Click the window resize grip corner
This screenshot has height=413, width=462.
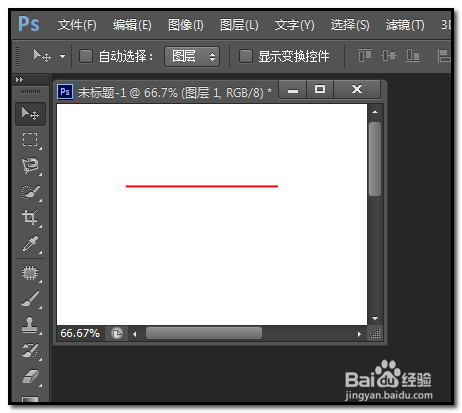tap(375, 334)
